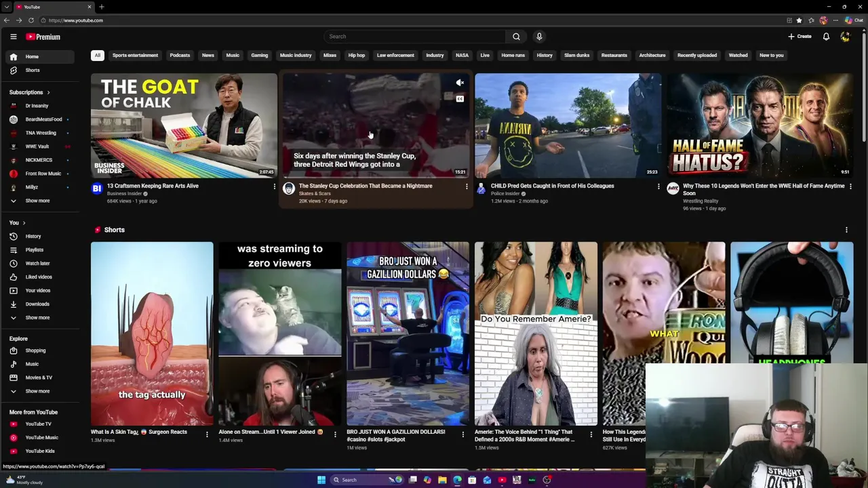868x488 pixels.
Task: Open the Subscriptions section chevron
Action: click(x=48, y=92)
